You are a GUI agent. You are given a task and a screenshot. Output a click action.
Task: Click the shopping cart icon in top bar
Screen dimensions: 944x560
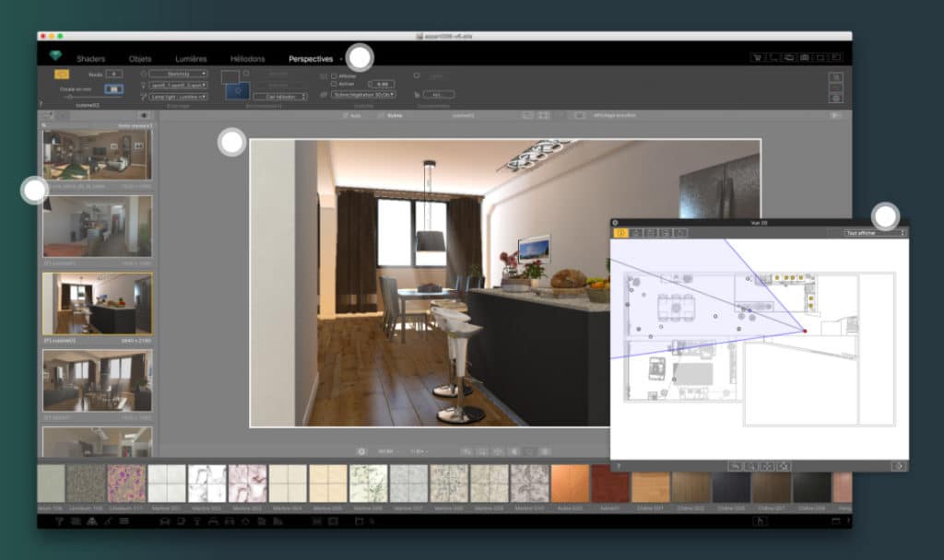coord(757,57)
